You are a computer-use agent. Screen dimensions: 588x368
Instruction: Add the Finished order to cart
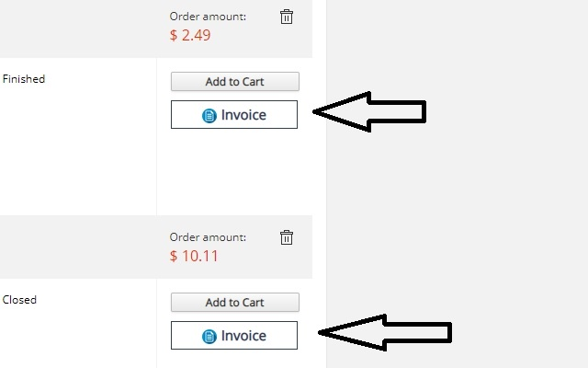pyautogui.click(x=234, y=82)
